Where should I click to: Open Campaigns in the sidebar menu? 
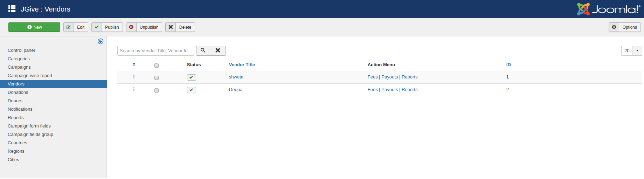[19, 67]
